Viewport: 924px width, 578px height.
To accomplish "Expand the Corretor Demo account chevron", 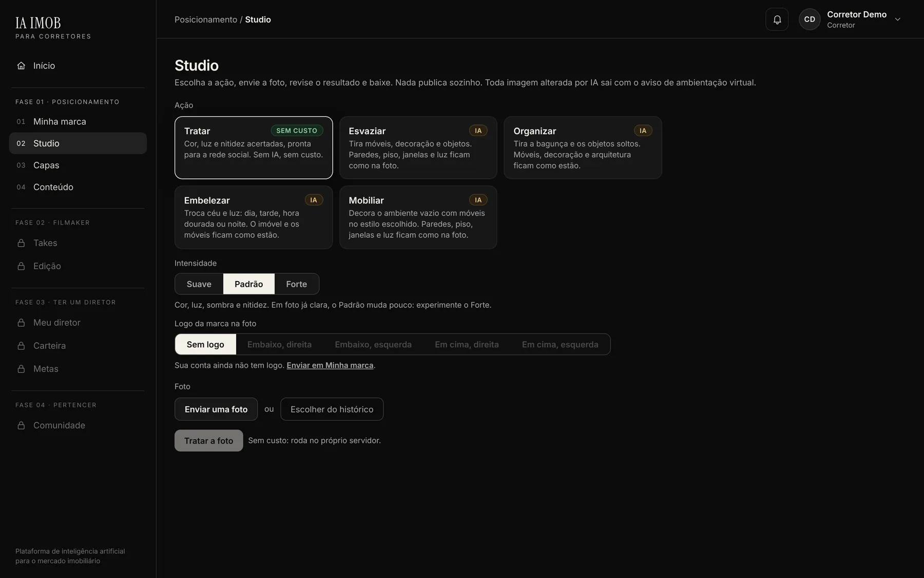I will pyautogui.click(x=897, y=20).
